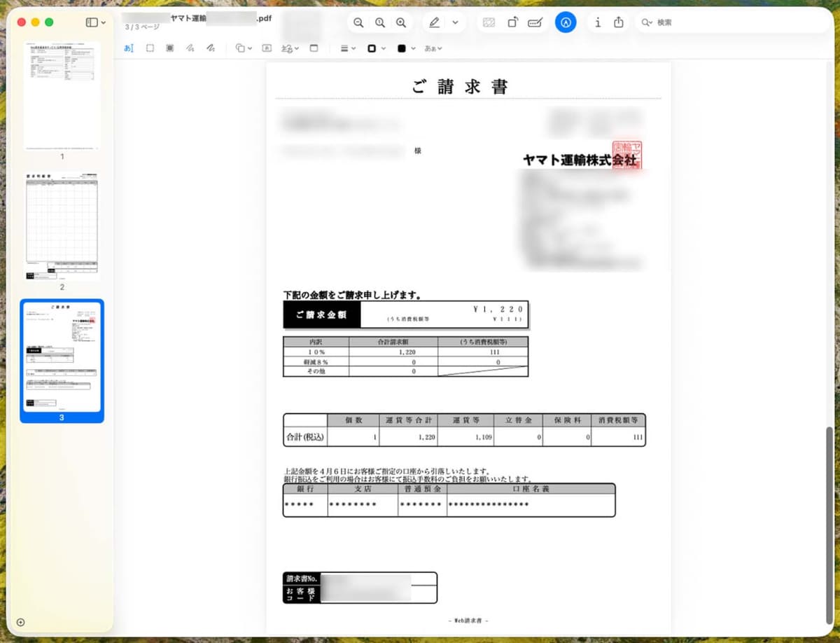Click into the 検索 search field

(731, 22)
